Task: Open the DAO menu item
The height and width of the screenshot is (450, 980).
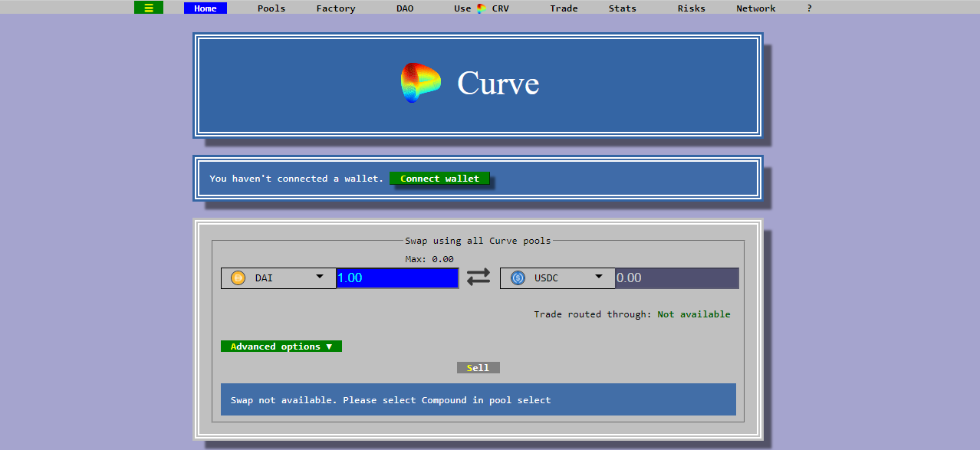Action: [405, 8]
